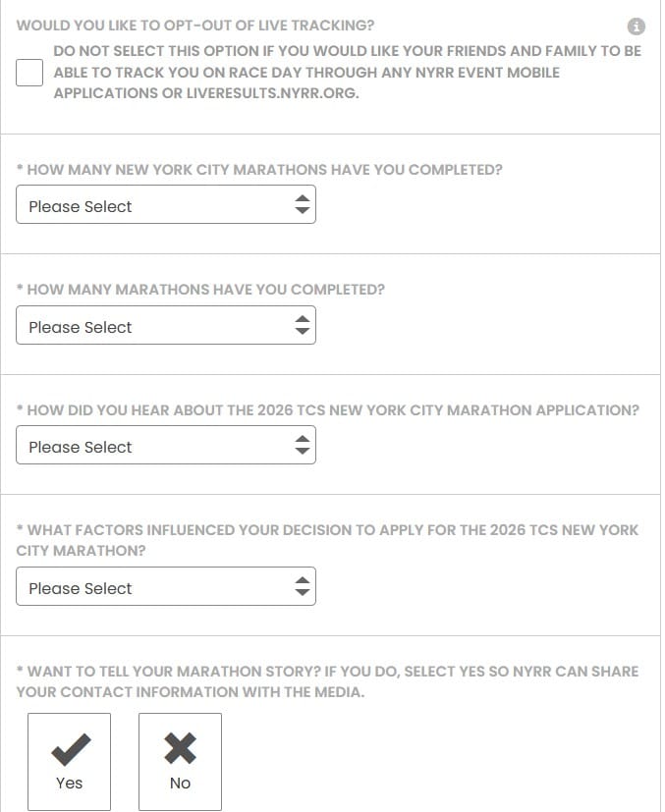Viewport: 665px width, 812px height.
Task: Click the arrows on 'What factors influenced' selector
Action: [x=302, y=587]
